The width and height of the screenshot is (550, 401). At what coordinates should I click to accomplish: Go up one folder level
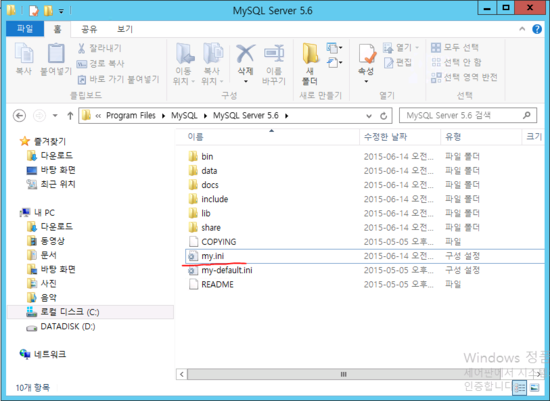(70, 115)
